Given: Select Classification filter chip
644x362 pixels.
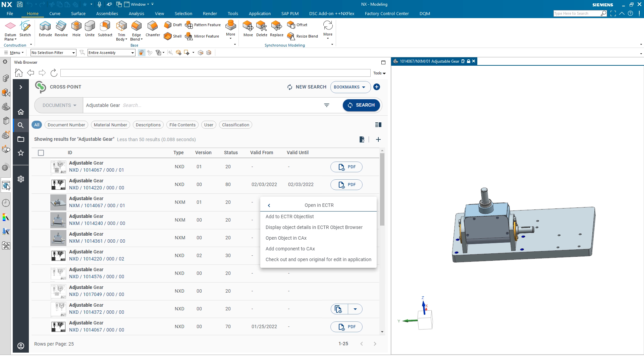Looking at the screenshot, I should [235, 125].
